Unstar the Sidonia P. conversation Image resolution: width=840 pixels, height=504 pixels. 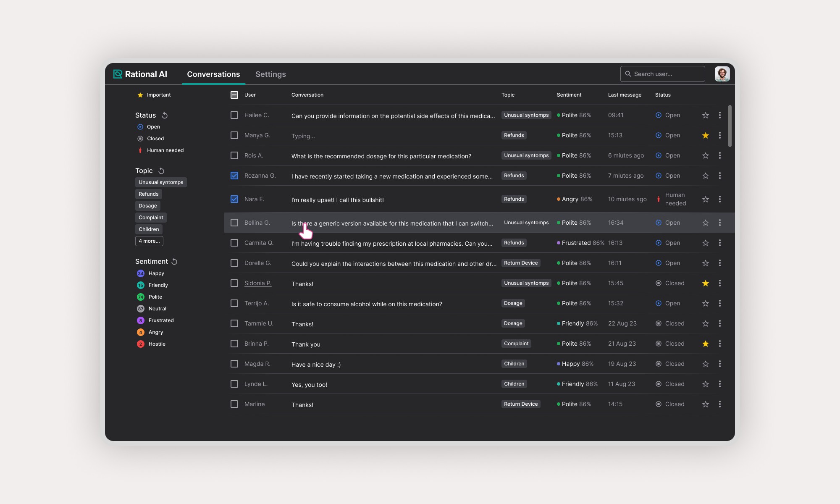[x=706, y=283]
